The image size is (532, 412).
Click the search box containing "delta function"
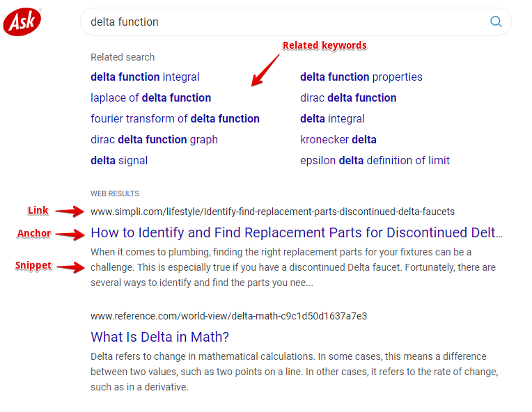pos(279,22)
